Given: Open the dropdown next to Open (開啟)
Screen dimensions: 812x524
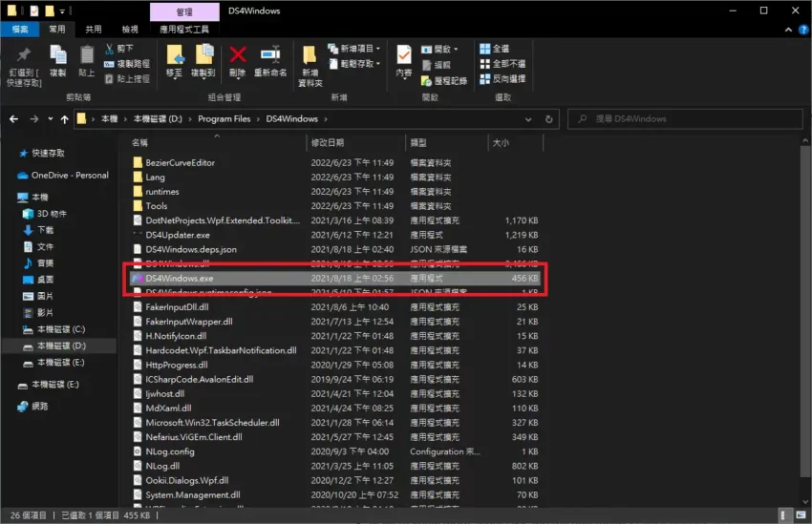Looking at the screenshot, I should (x=456, y=49).
